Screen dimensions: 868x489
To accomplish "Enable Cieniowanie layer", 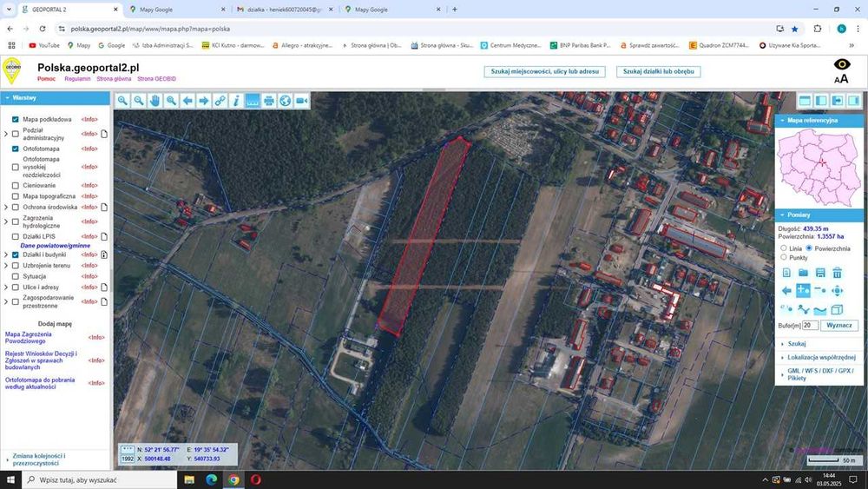I will click(x=15, y=186).
